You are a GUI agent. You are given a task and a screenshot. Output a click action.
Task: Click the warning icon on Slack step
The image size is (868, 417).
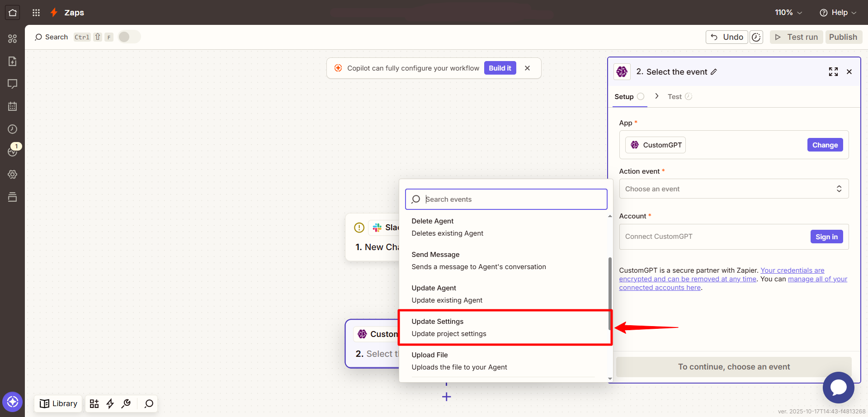click(359, 227)
